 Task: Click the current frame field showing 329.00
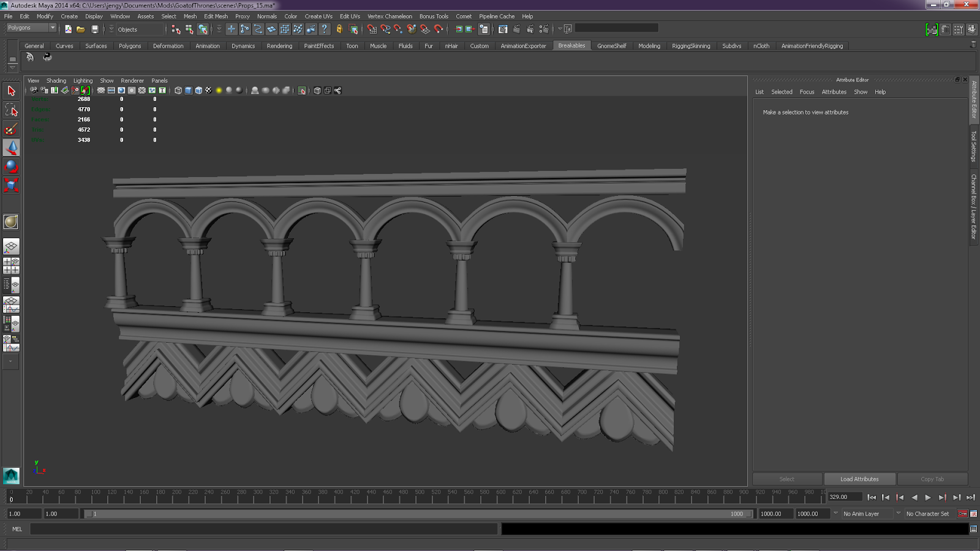pos(844,497)
